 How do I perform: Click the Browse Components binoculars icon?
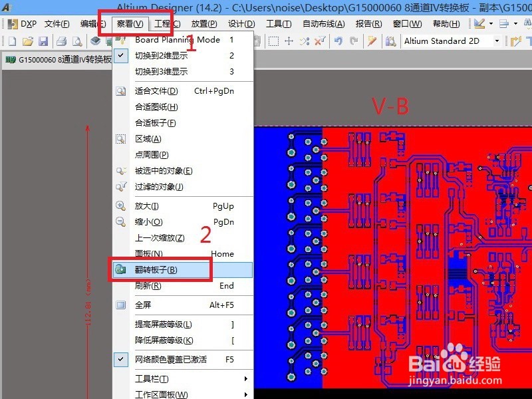(390, 41)
